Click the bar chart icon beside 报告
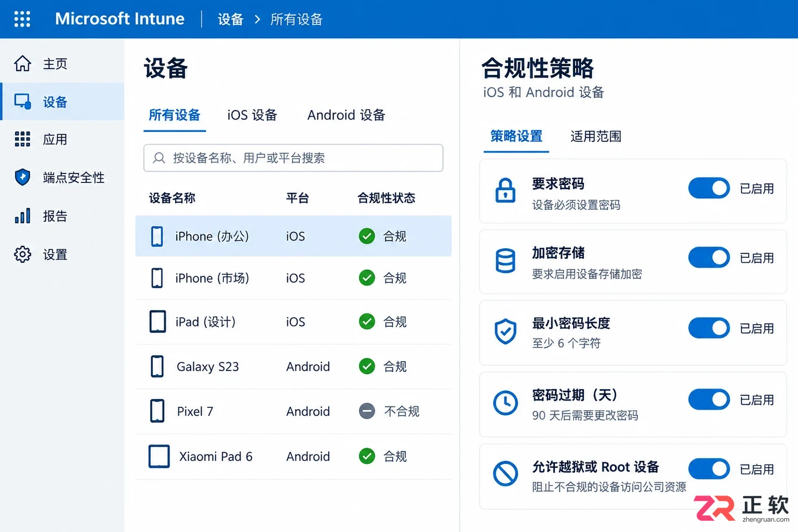Image resolution: width=798 pixels, height=532 pixels. (23, 216)
